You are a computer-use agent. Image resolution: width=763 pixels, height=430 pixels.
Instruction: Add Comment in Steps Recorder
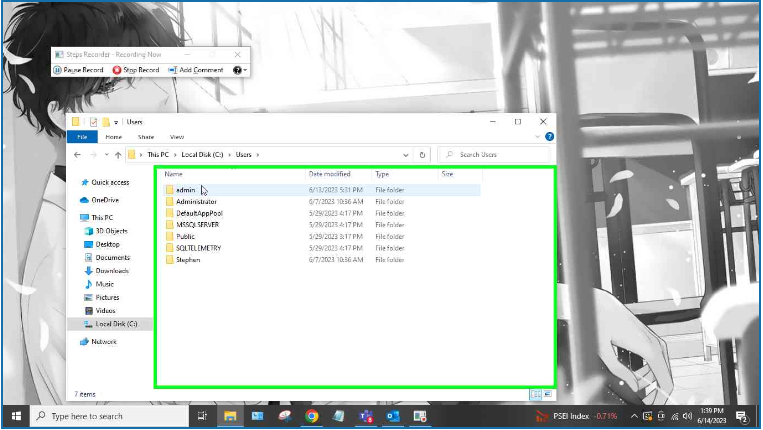coord(196,70)
